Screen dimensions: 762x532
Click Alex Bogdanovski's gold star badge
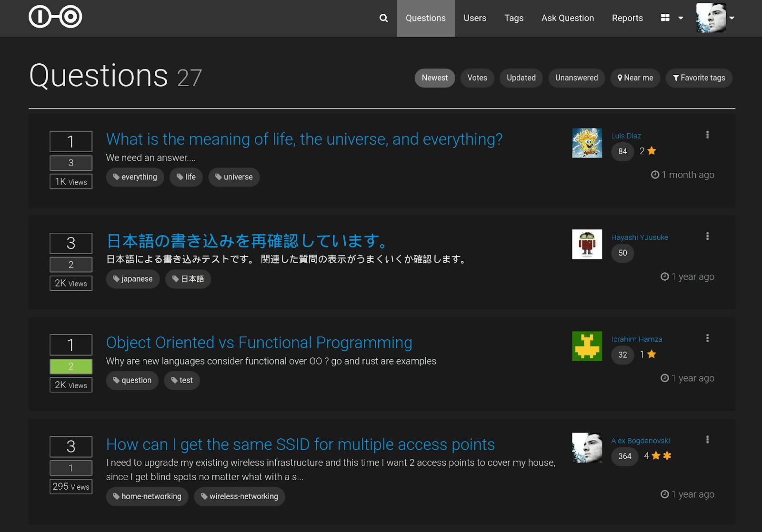656,456
